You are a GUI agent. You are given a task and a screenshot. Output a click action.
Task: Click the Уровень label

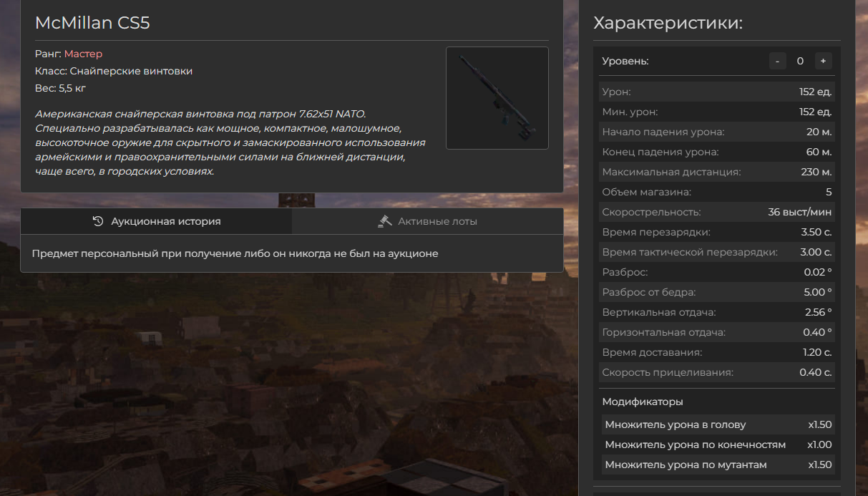tap(625, 61)
